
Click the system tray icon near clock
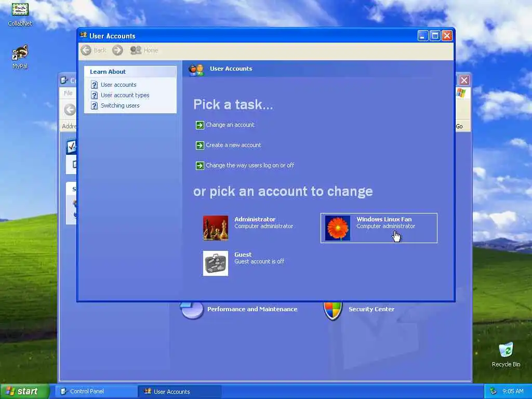[494, 391]
